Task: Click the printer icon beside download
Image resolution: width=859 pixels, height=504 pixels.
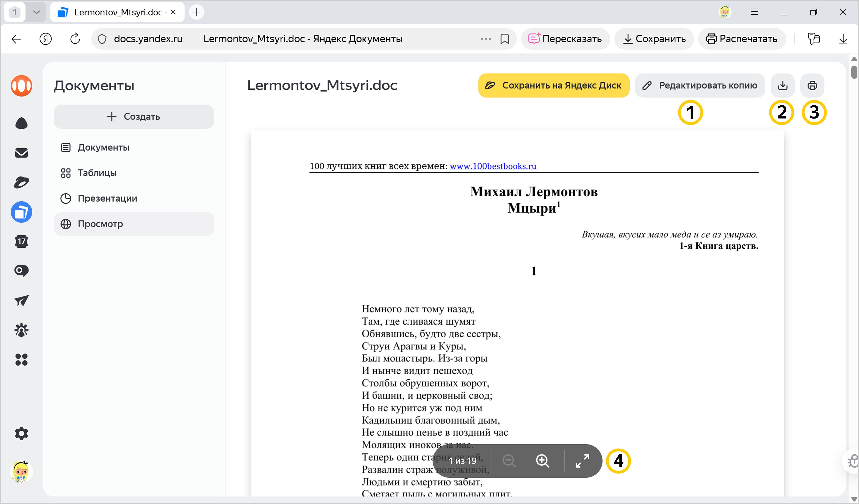Action: (812, 85)
